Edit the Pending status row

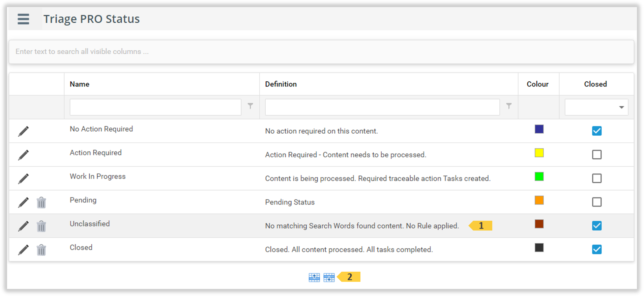(x=23, y=203)
